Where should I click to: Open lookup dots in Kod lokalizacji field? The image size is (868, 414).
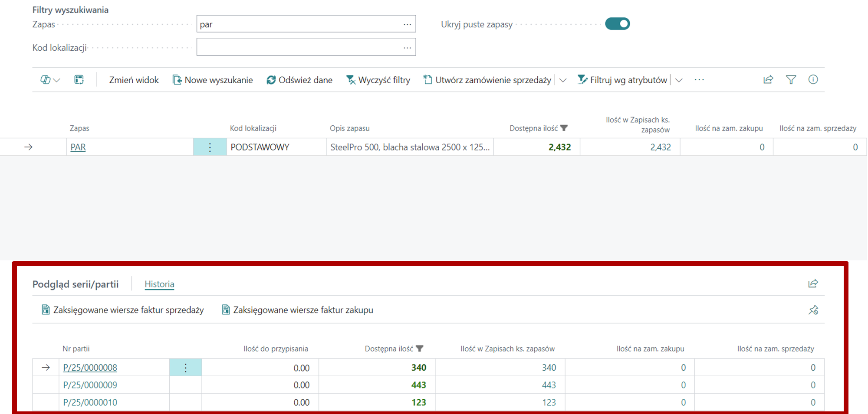point(407,47)
